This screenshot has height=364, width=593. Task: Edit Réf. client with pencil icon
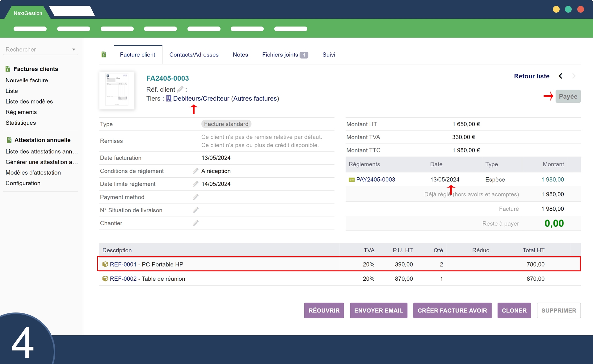180,89
